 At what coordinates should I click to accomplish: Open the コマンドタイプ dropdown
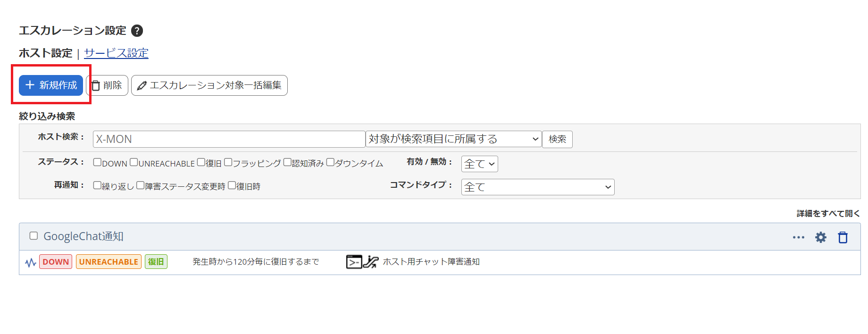click(x=537, y=187)
